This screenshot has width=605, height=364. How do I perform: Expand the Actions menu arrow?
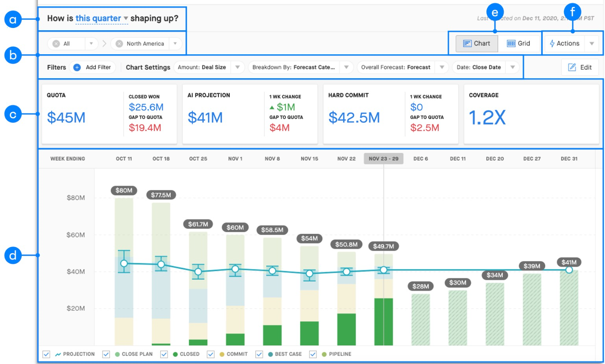tap(592, 44)
